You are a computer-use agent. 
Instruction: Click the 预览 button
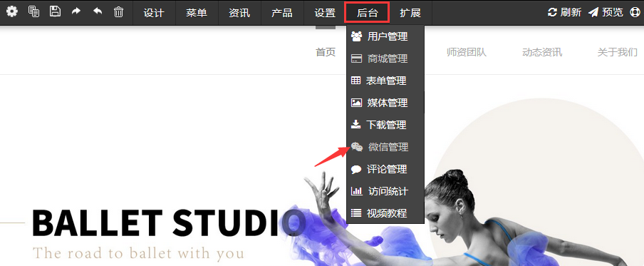tap(606, 12)
